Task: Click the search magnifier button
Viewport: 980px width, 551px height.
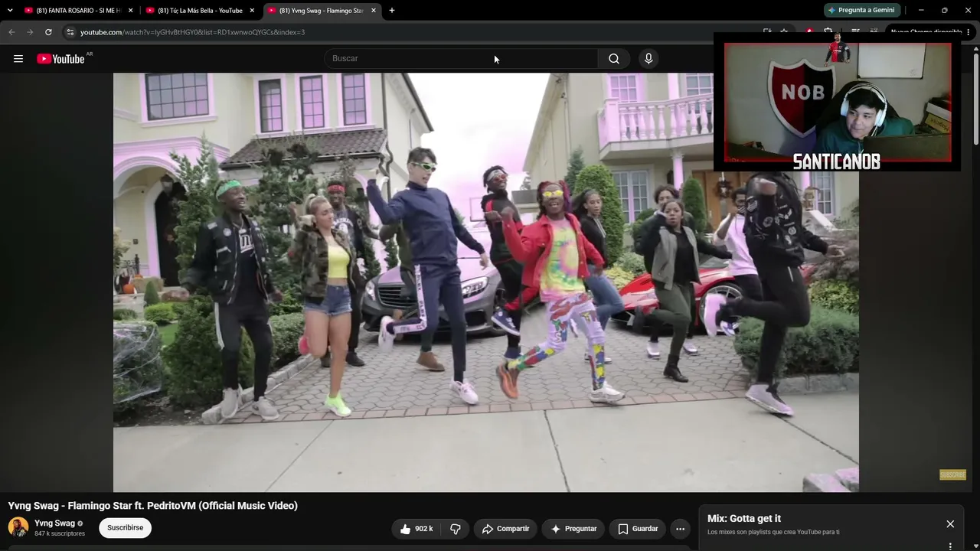Action: point(614,59)
